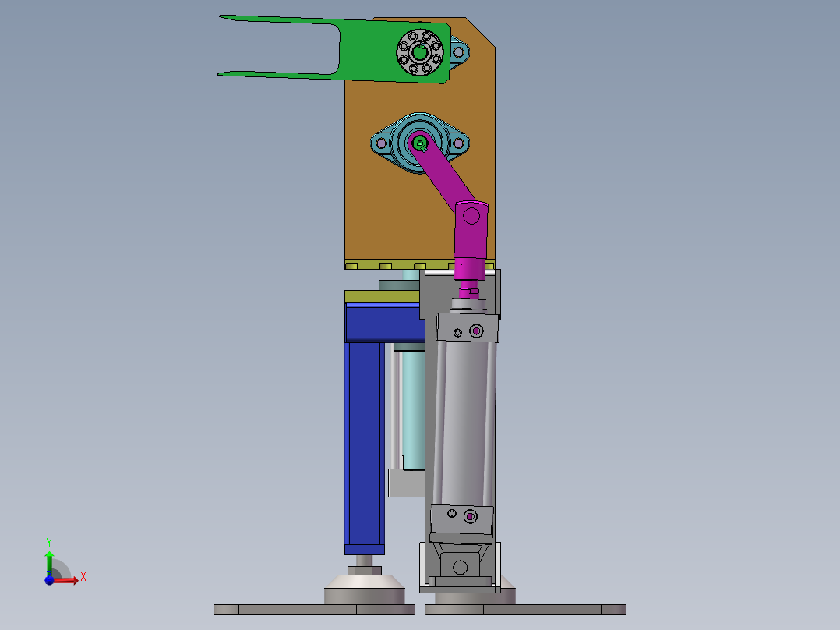Select the left gray base plate
The width and height of the screenshot is (840, 630).
pos(314,610)
